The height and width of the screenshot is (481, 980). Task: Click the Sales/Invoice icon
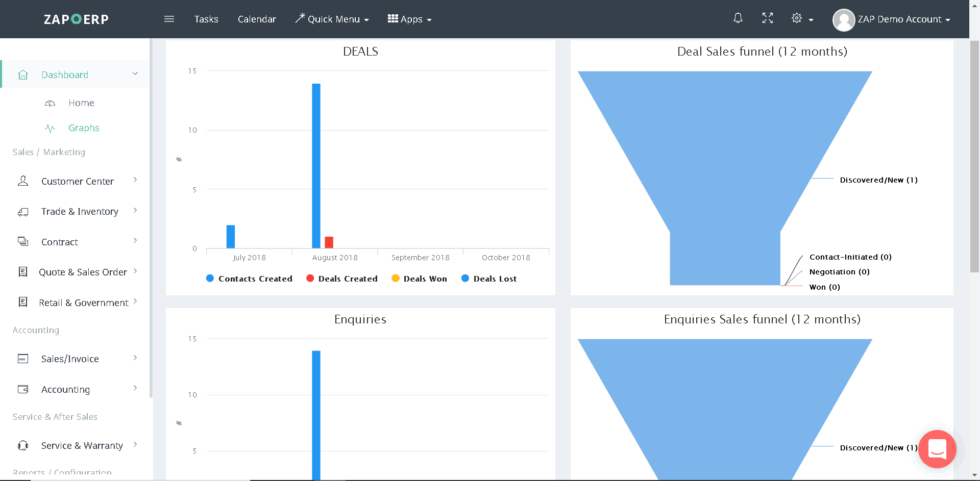click(x=23, y=359)
